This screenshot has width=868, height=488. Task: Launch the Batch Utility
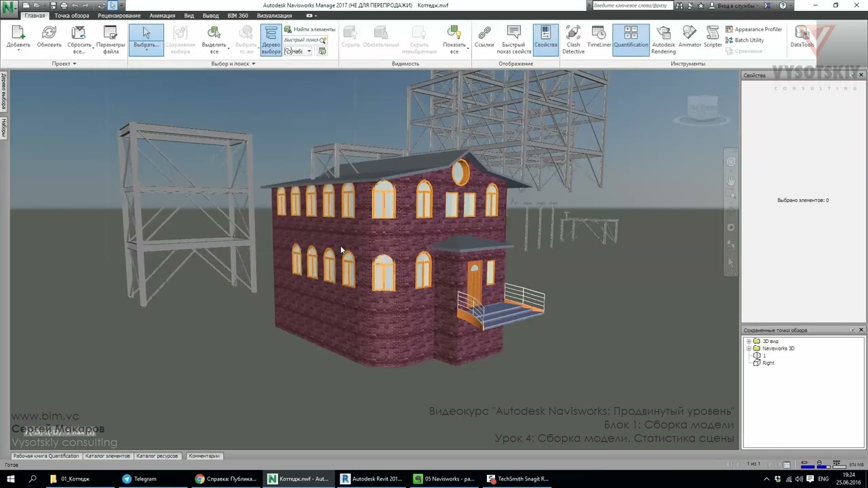point(745,41)
